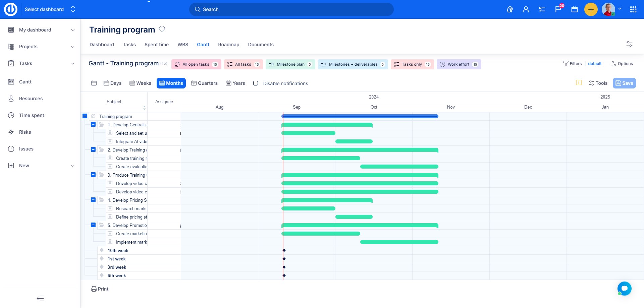Collapse the Training program root row

[85, 116]
